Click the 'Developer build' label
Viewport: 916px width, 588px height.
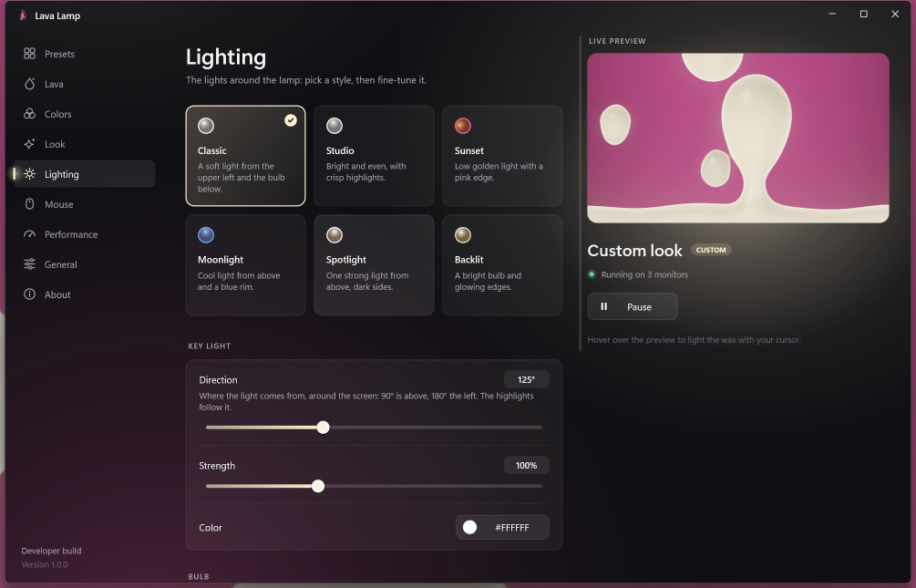[x=51, y=551]
